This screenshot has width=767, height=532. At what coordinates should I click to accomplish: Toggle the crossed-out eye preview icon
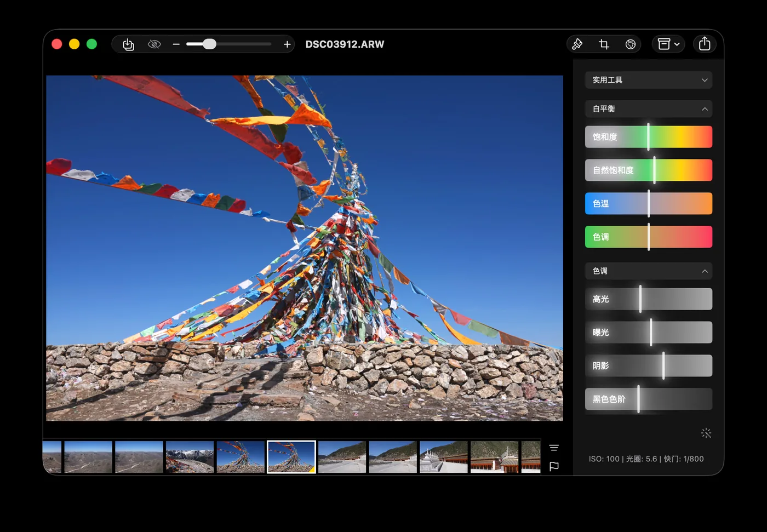[x=154, y=44]
